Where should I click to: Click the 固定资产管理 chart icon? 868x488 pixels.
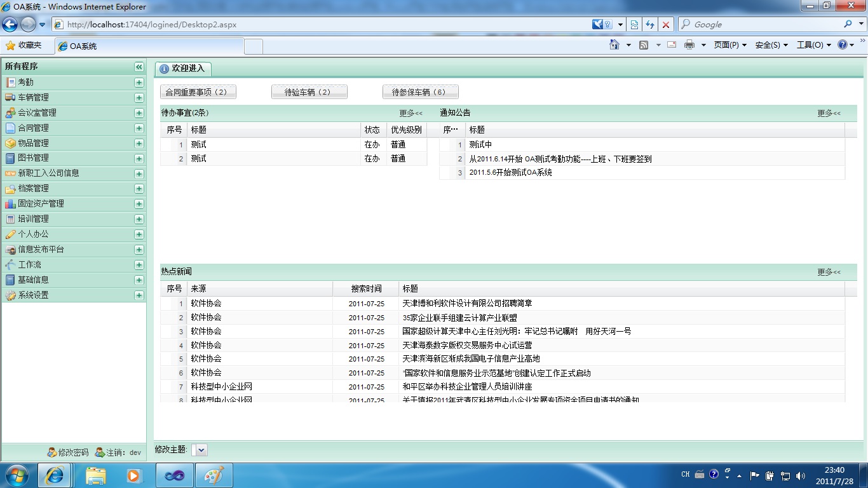(10, 203)
